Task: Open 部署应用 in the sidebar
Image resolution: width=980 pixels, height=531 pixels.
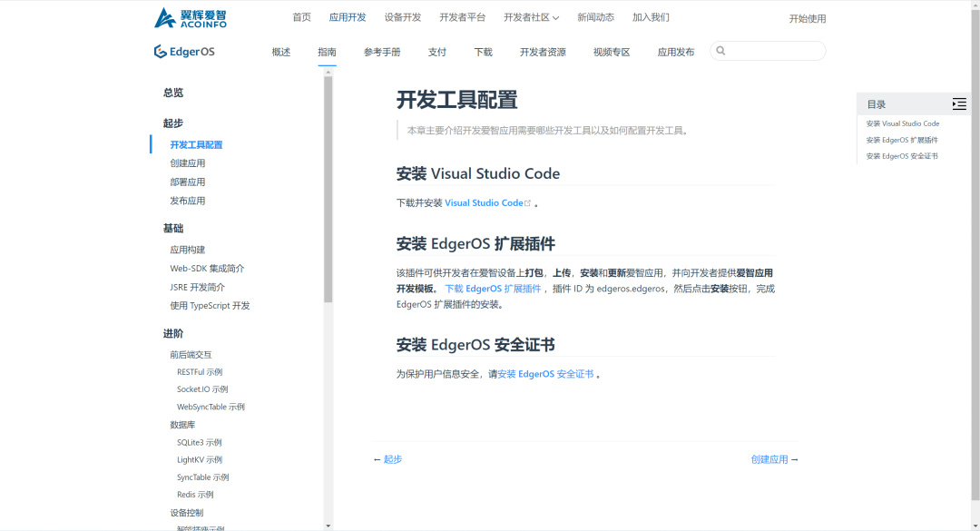Action: pyautogui.click(x=188, y=182)
